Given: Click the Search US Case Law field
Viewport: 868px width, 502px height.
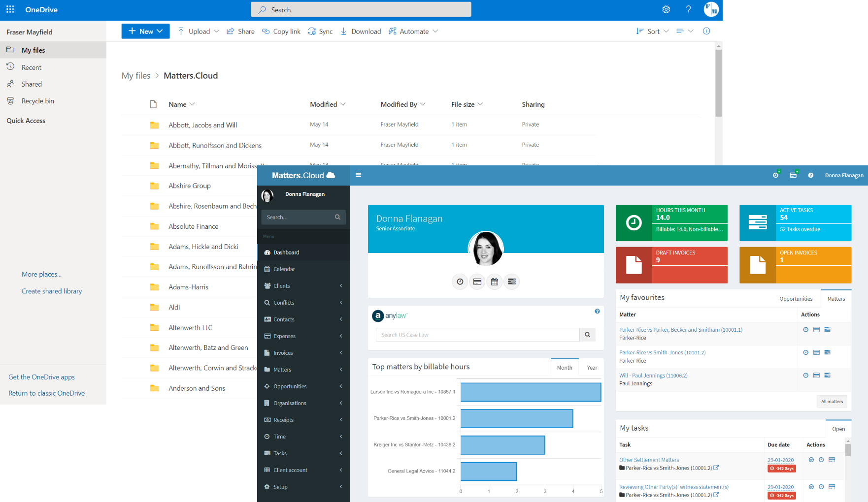Looking at the screenshot, I should [477, 335].
